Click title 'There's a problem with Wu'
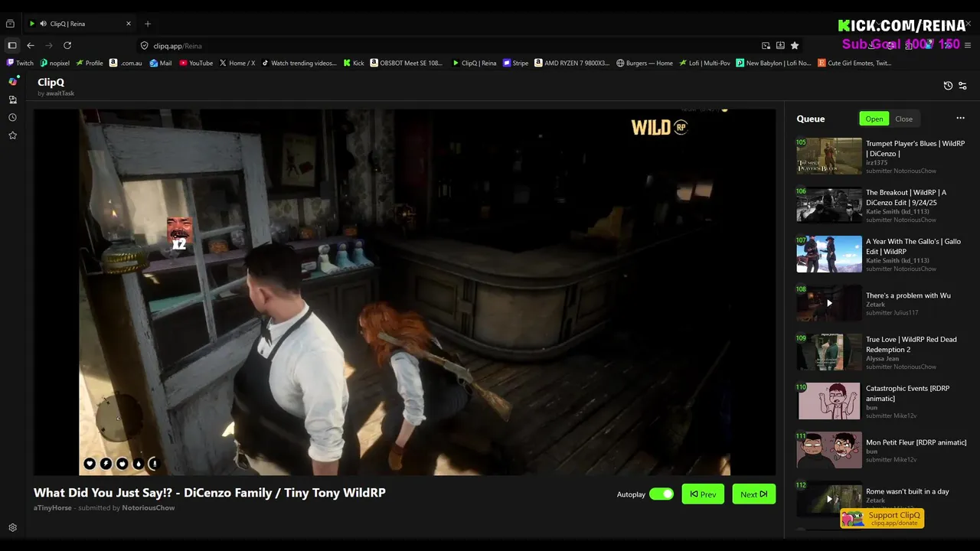Screen dimensions: 980x551 pos(908,295)
